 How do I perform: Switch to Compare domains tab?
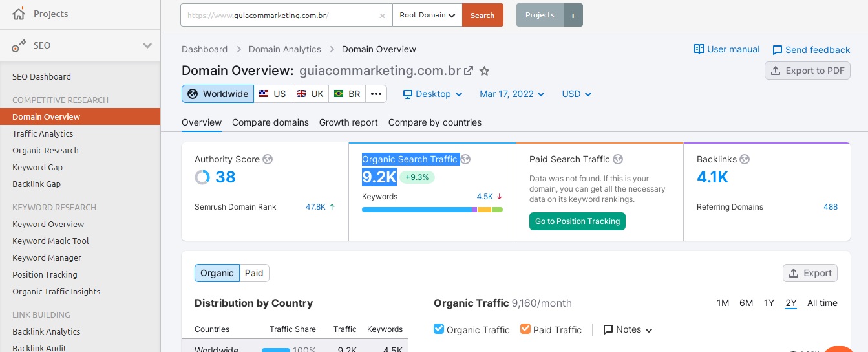(270, 122)
